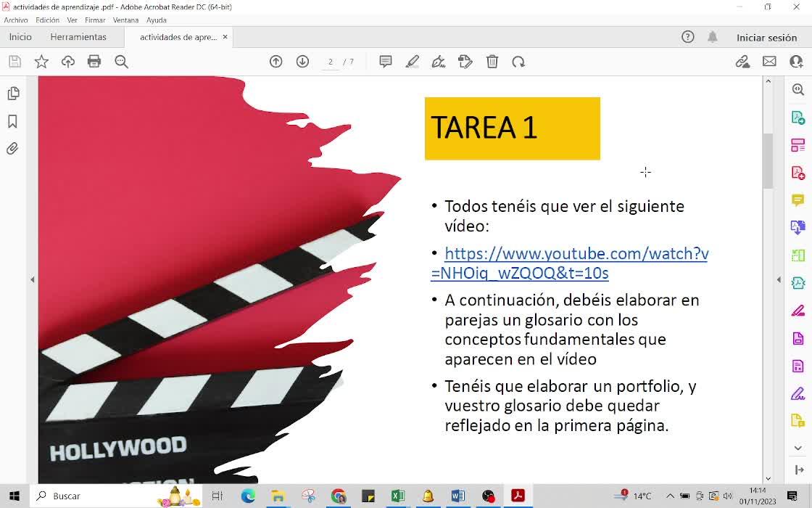
Task: Open the find text magnifier tool
Action: tap(121, 62)
